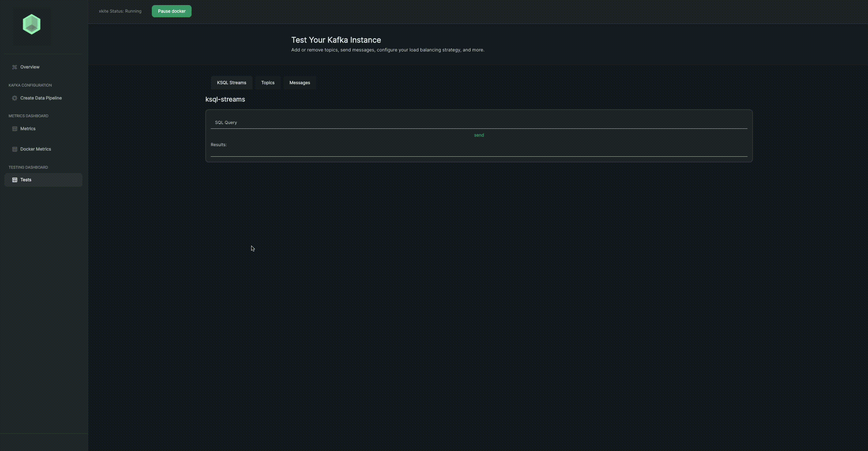
Task: Open the Metrics label in sidebar
Action: pyautogui.click(x=28, y=129)
